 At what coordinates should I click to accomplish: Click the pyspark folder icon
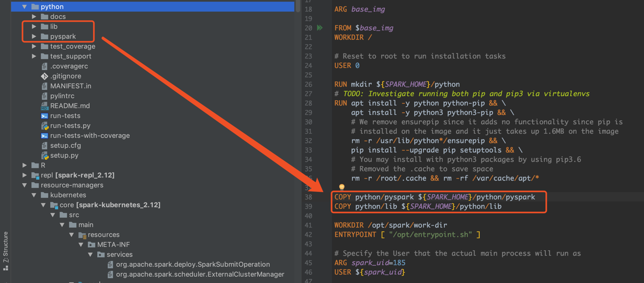(44, 37)
